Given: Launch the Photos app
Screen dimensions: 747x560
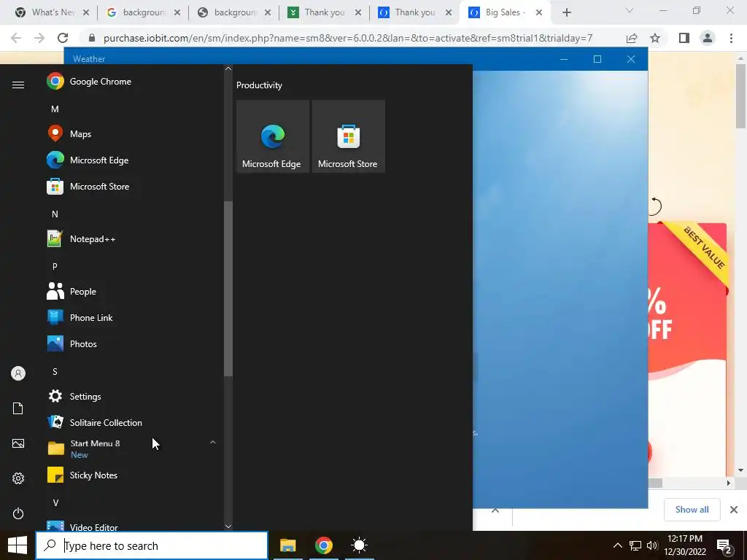Looking at the screenshot, I should click(x=133, y=344).
